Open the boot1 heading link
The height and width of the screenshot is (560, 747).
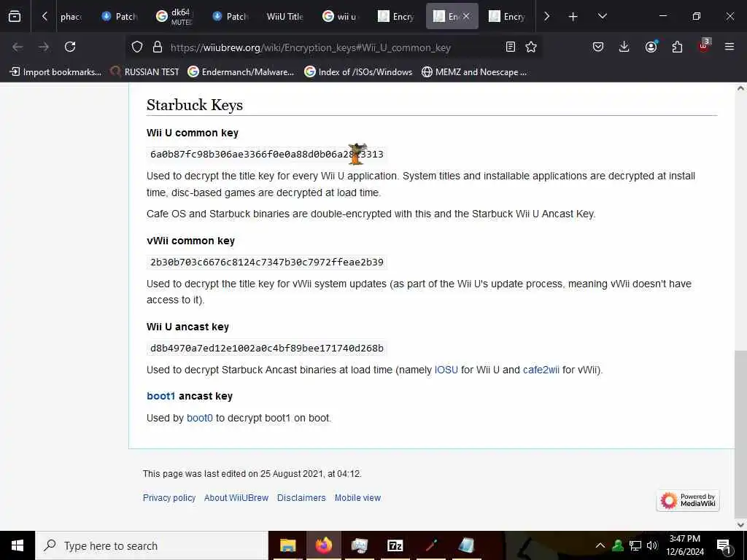coord(161,396)
